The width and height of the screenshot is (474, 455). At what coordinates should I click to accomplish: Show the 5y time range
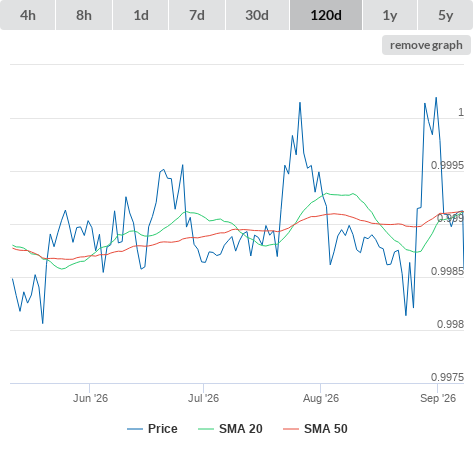click(x=446, y=15)
